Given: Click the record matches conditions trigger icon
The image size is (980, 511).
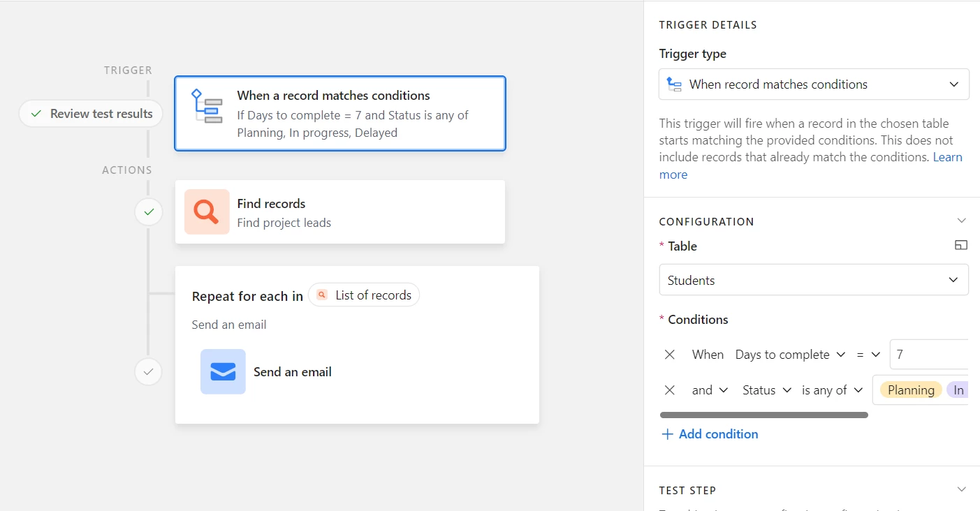Looking at the screenshot, I should pos(207,107).
